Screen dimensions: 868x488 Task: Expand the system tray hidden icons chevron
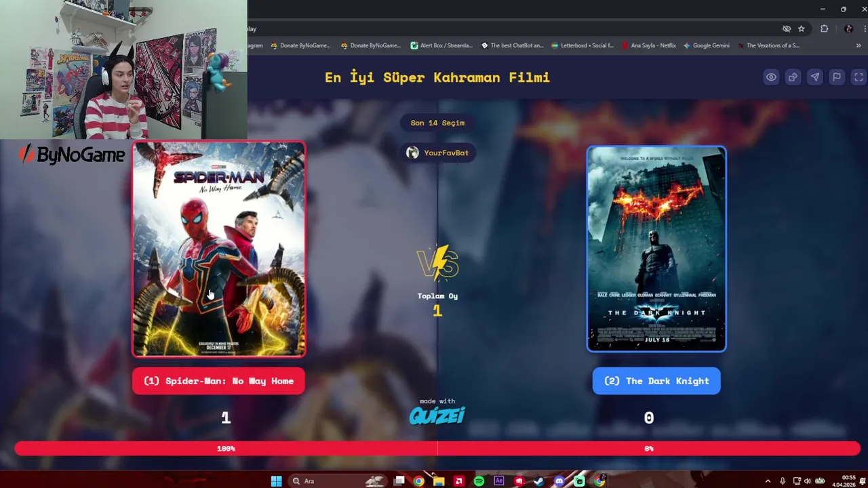(768, 481)
